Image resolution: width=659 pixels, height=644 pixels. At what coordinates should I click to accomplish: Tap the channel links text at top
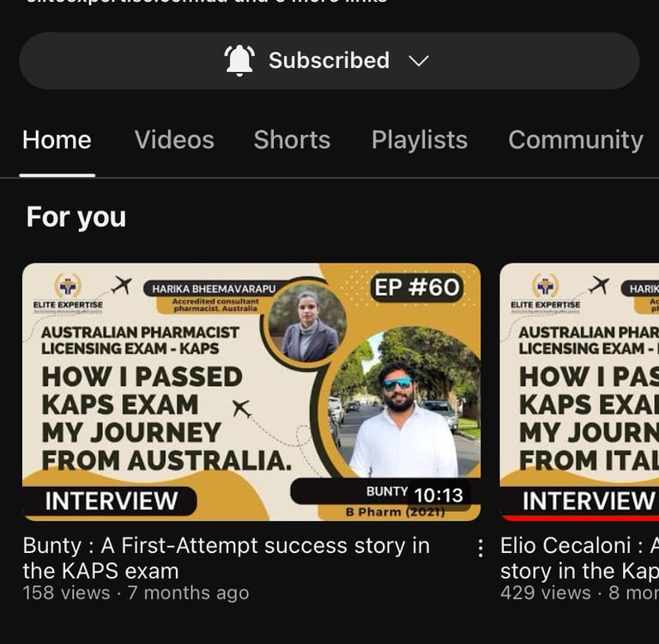pos(206,2)
